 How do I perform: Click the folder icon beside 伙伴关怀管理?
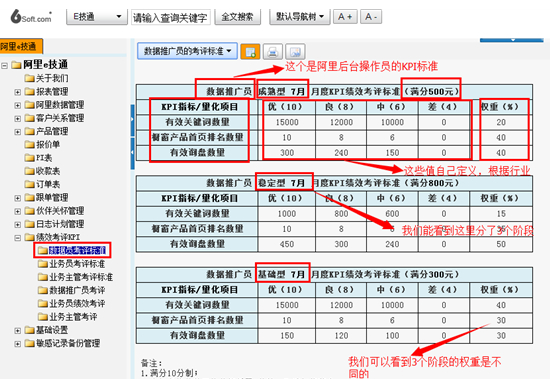click(29, 211)
